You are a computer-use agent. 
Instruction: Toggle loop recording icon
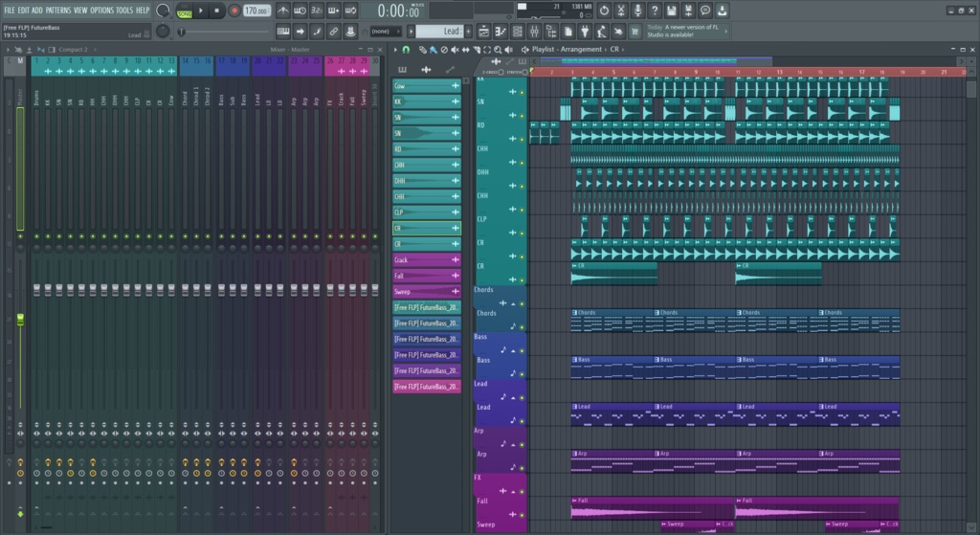(350, 11)
